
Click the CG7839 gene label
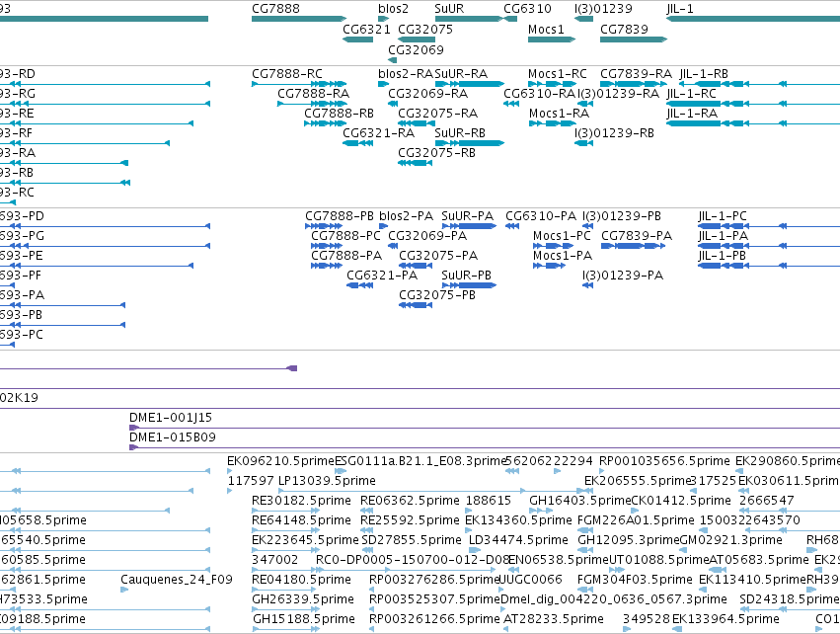coord(624,29)
